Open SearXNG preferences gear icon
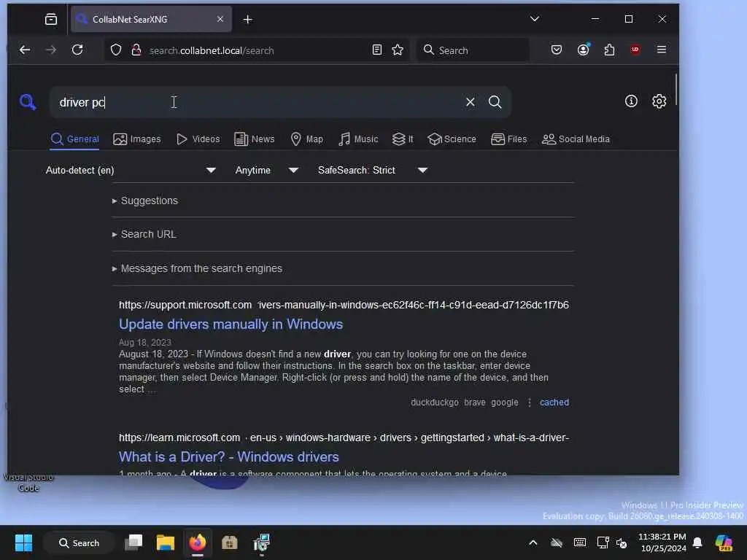The height and width of the screenshot is (560, 747). pos(659,101)
